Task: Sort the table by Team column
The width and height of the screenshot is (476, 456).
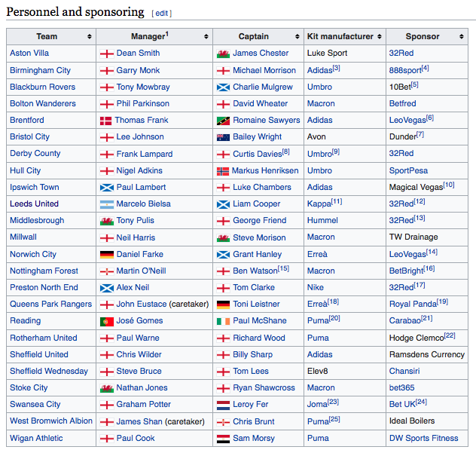Action: [90, 37]
